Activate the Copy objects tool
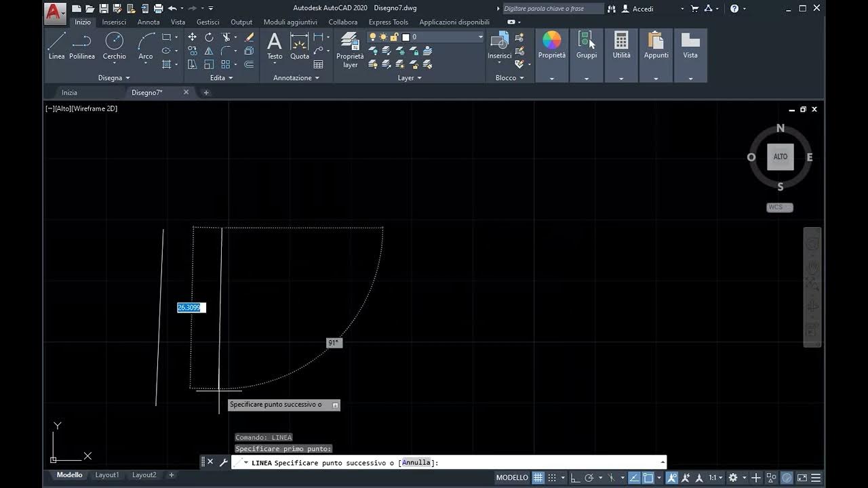Viewport: 868px width, 488px height. tap(193, 51)
